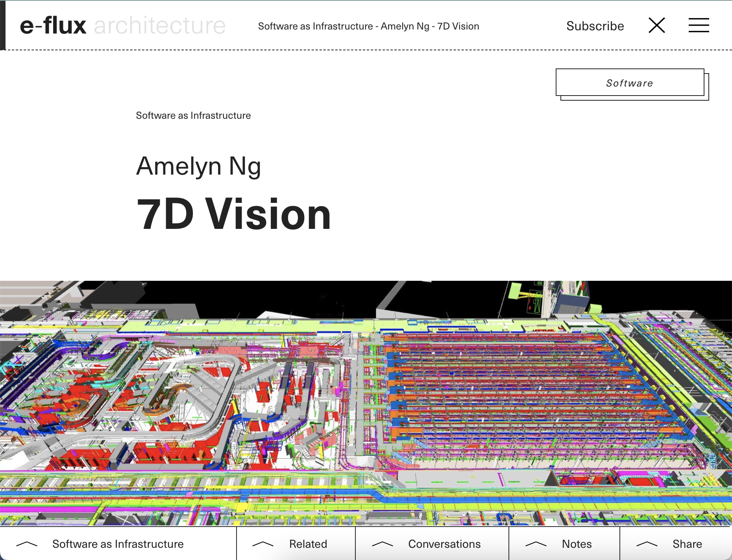Open the Software as Infrastructure series link

193,115
